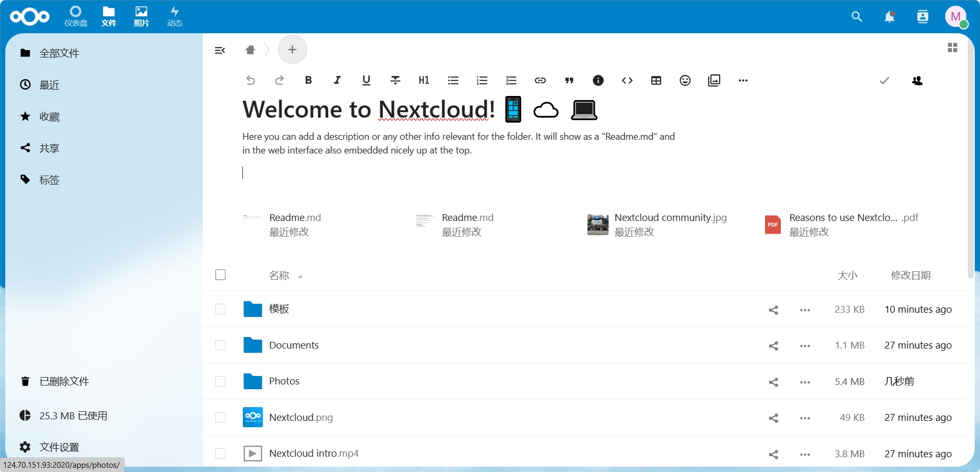
Task: Toggle strikethrough formatting
Action: click(x=395, y=80)
